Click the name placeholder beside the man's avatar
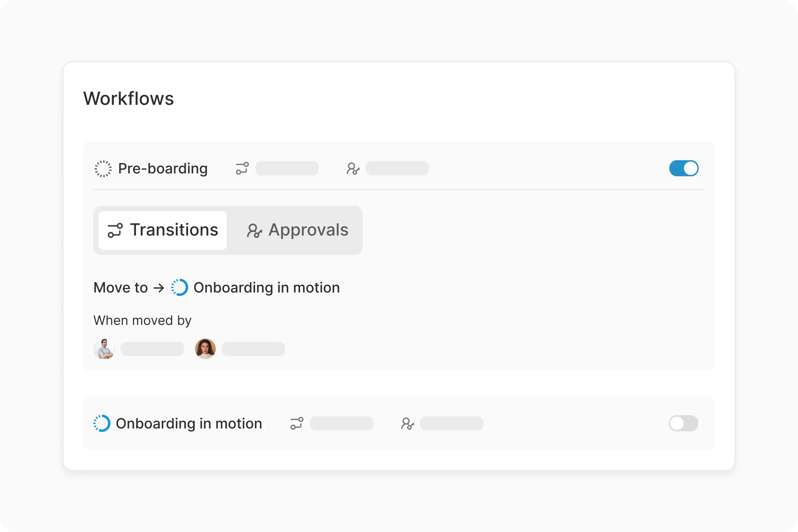Viewport: 798px width, 532px height. [152, 349]
